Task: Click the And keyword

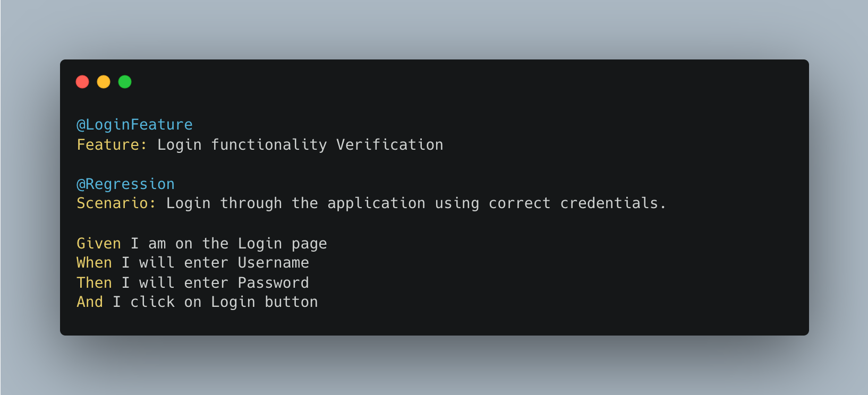Action: (x=90, y=302)
